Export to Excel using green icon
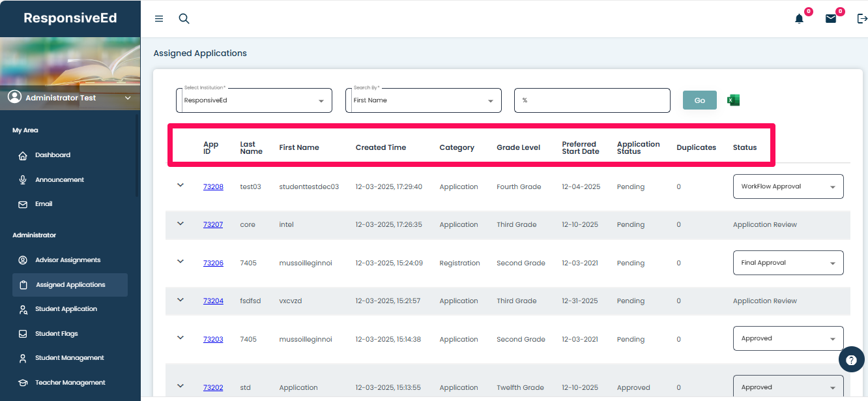Image resolution: width=868 pixels, height=401 pixels. (733, 100)
